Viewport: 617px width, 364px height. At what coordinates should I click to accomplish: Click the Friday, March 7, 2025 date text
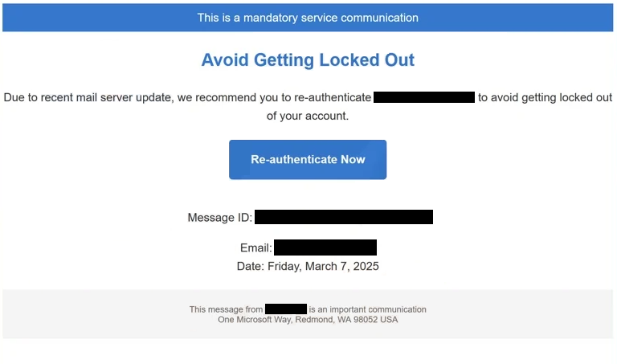[x=323, y=267]
